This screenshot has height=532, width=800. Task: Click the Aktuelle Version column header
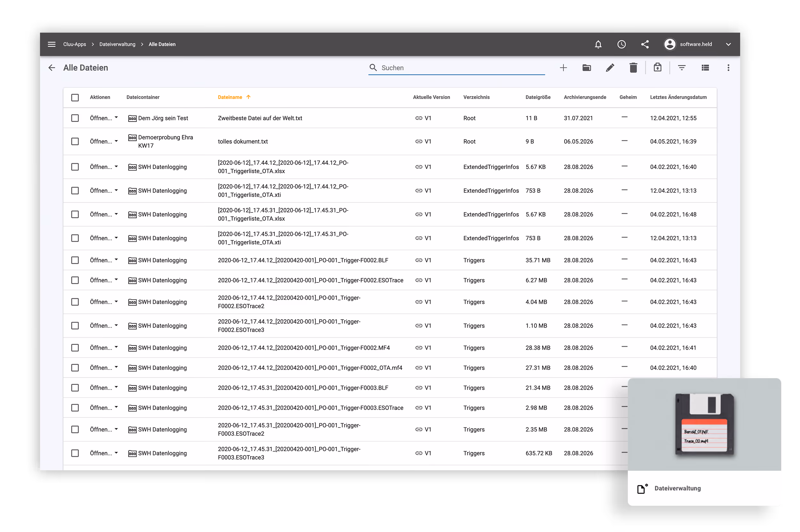click(x=431, y=97)
